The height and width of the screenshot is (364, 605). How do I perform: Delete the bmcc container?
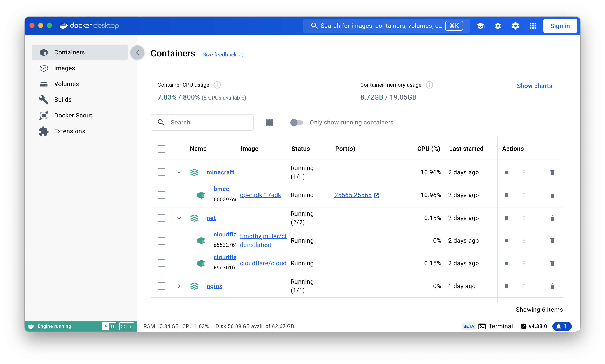552,195
